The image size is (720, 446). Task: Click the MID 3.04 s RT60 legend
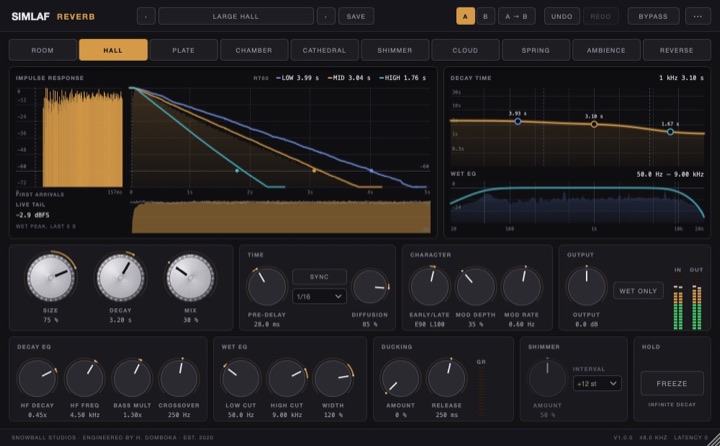tap(349, 78)
